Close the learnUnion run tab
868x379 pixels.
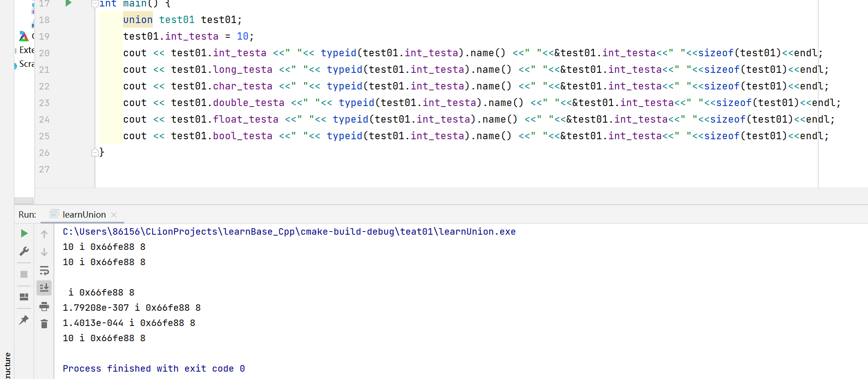[x=114, y=215]
